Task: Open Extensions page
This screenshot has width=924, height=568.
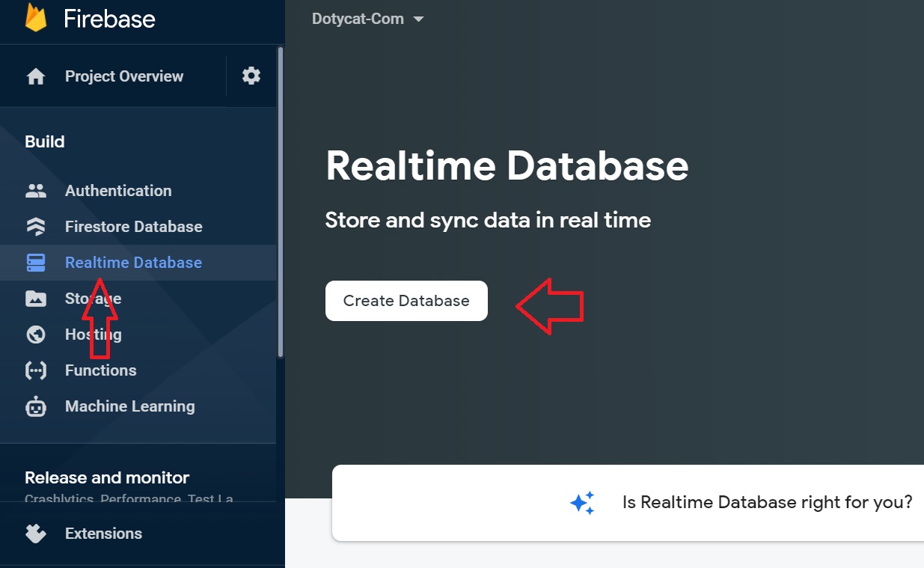Action: click(x=103, y=534)
